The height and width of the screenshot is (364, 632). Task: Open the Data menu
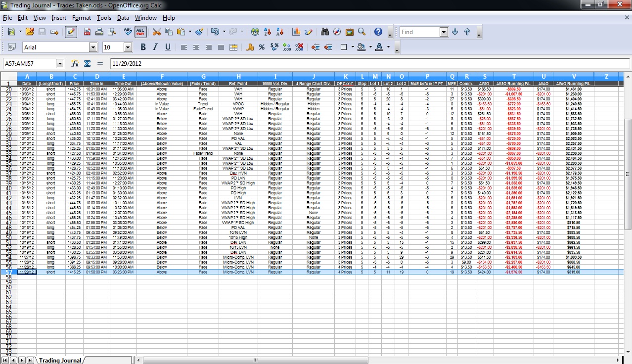pyautogui.click(x=123, y=18)
